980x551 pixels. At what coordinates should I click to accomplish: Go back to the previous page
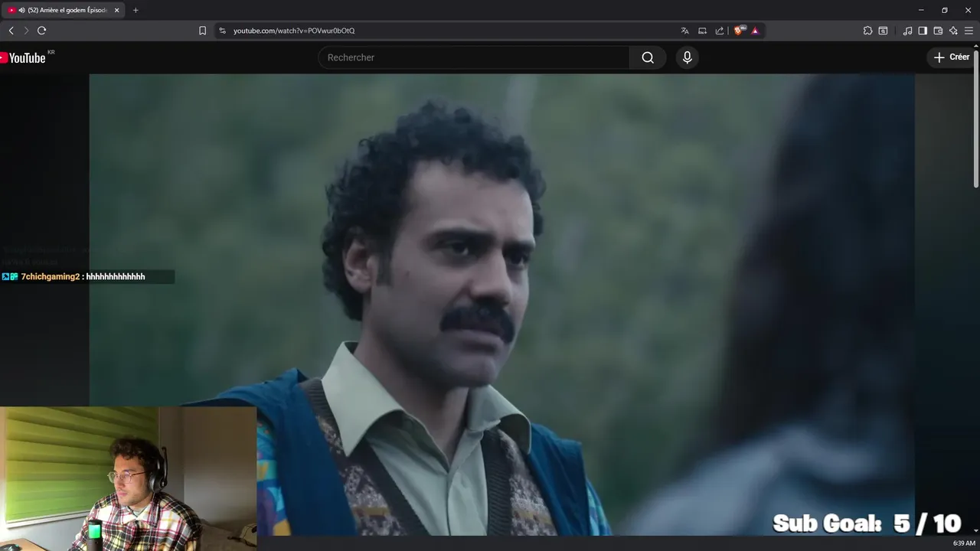coord(11,31)
